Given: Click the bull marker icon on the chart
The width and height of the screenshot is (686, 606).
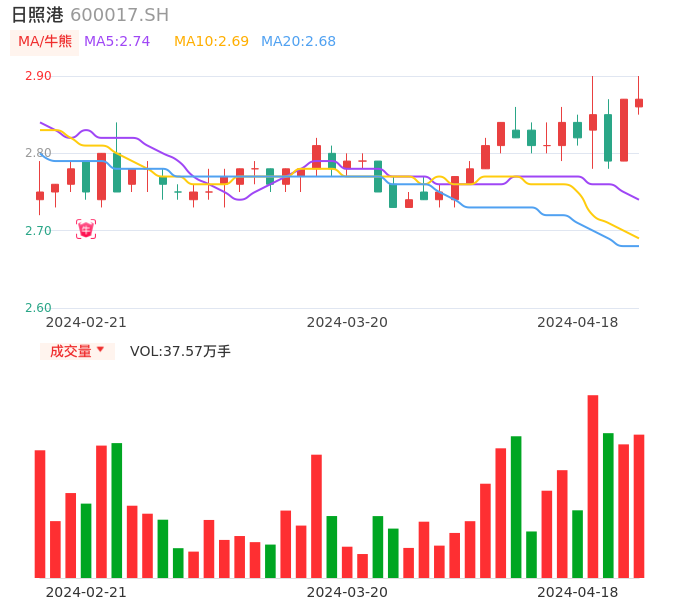Looking at the screenshot, I should click(x=86, y=230).
